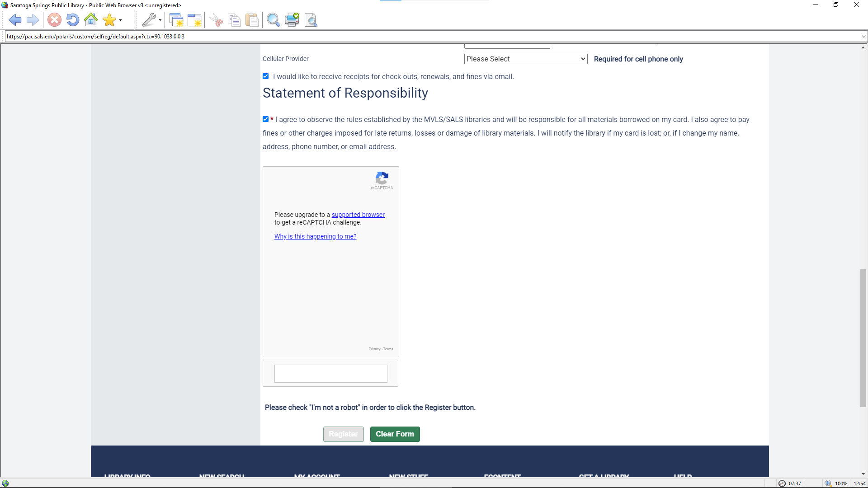Click the session timer clock icon
This screenshot has width=868, height=488.
pos(782,483)
